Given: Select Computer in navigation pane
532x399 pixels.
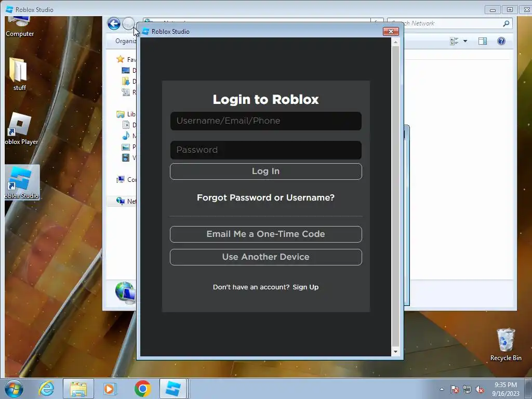Looking at the screenshot, I should (x=126, y=179).
